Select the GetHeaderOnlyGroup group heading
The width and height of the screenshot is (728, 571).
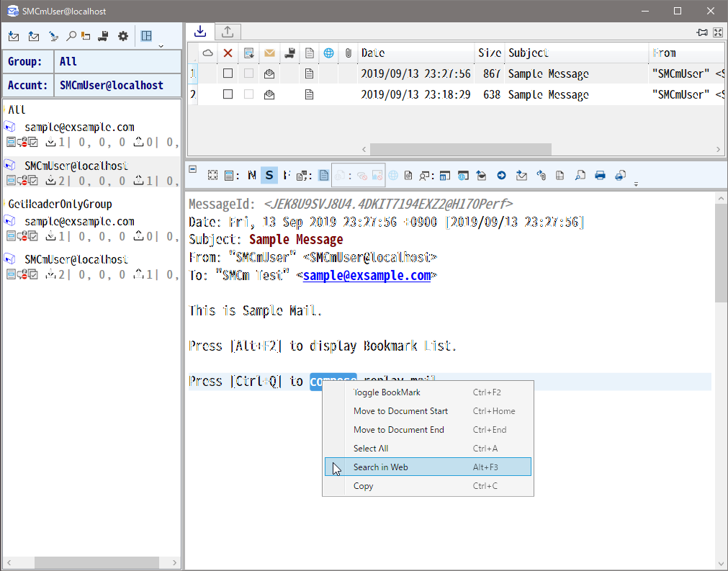pos(60,204)
